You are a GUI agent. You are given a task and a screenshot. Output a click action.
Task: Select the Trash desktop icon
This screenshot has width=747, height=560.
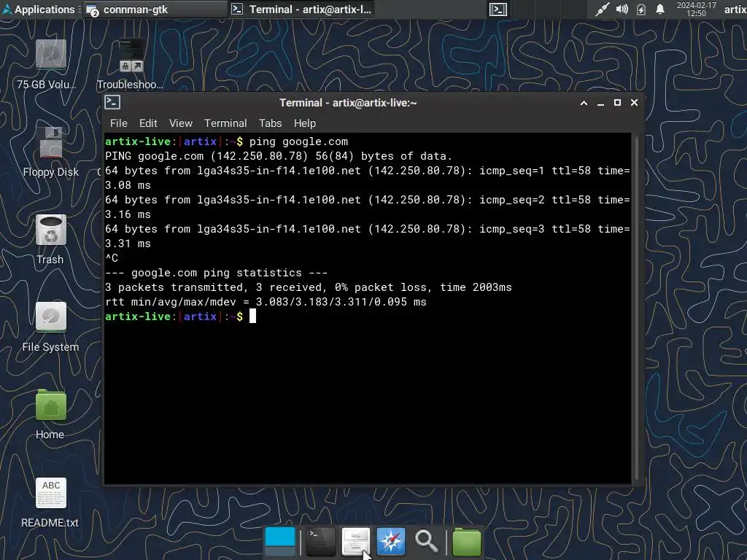click(50, 239)
